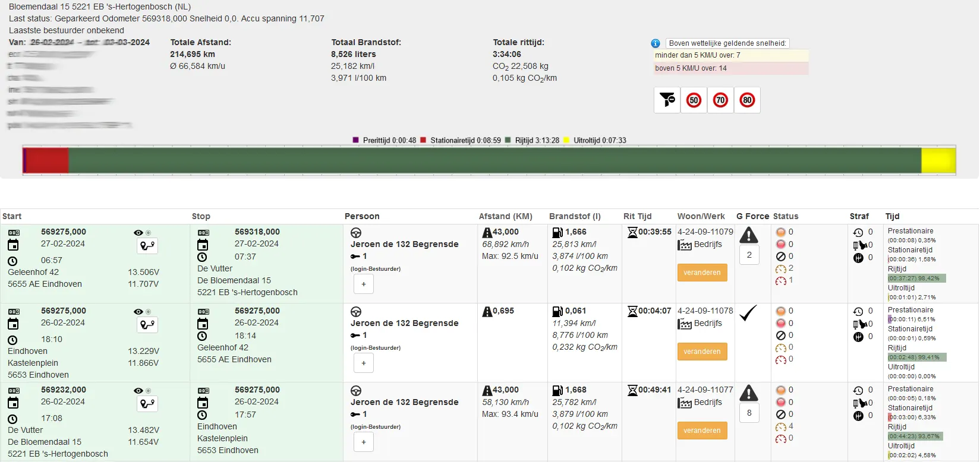Click the yellow Uitroltijd segment of timeline bar
The width and height of the screenshot is (980, 462).
click(938, 160)
